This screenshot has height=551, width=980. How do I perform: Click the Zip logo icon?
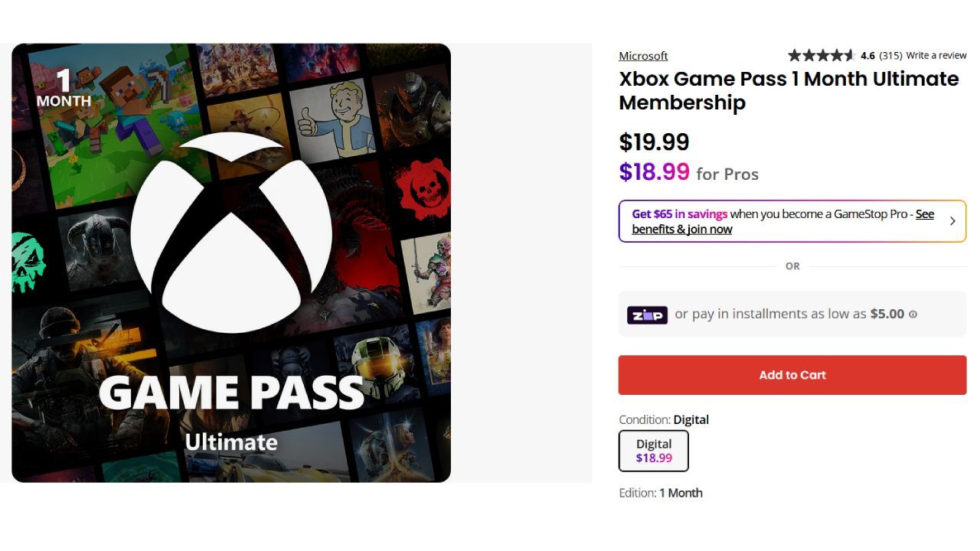(647, 315)
